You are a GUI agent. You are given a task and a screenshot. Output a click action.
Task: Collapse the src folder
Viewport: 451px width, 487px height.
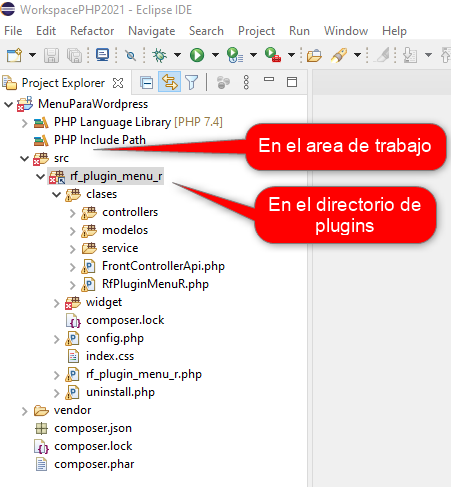(24, 158)
